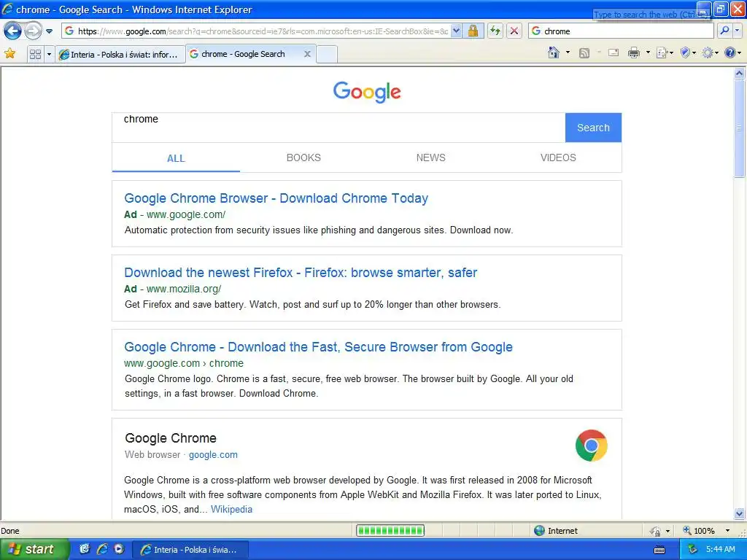Image resolution: width=747 pixels, height=560 pixels.
Task: Click the Google logo
Action: pos(367,91)
